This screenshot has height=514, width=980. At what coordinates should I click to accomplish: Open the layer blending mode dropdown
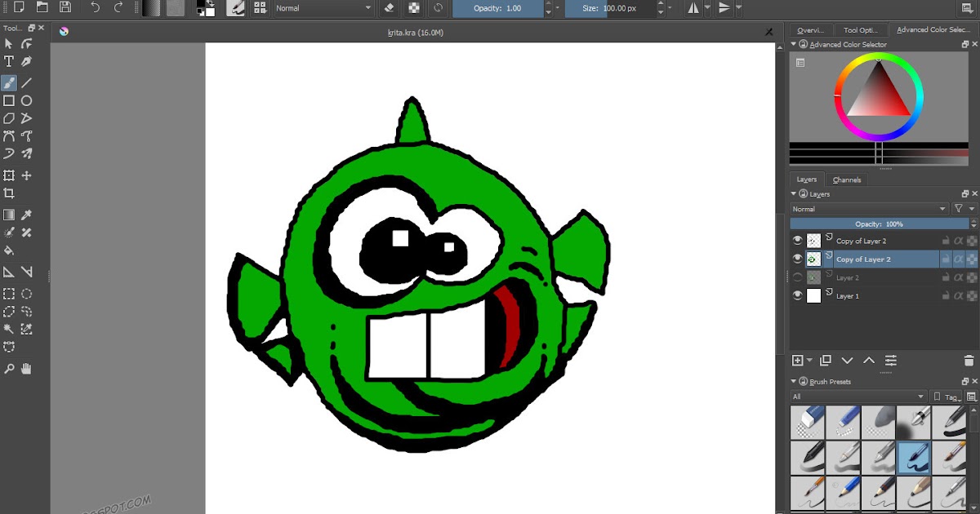coord(869,209)
